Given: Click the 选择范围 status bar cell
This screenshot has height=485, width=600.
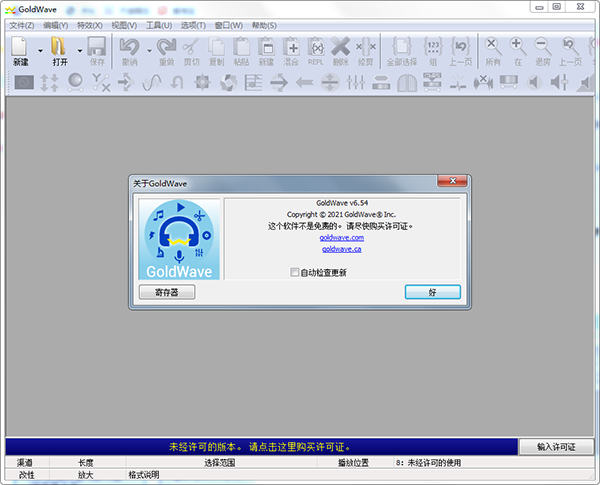Looking at the screenshot, I should pyautogui.click(x=221, y=462).
